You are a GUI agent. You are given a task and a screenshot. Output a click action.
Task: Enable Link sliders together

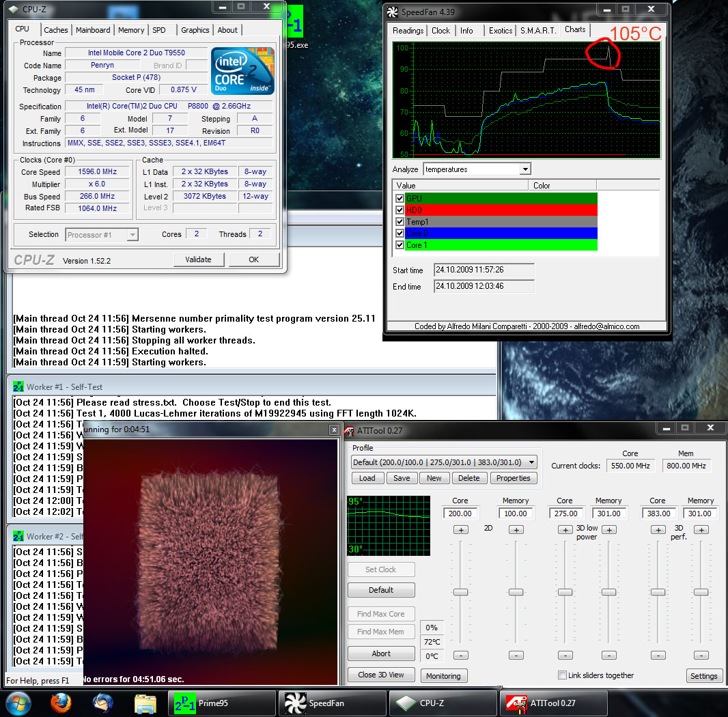coord(562,675)
